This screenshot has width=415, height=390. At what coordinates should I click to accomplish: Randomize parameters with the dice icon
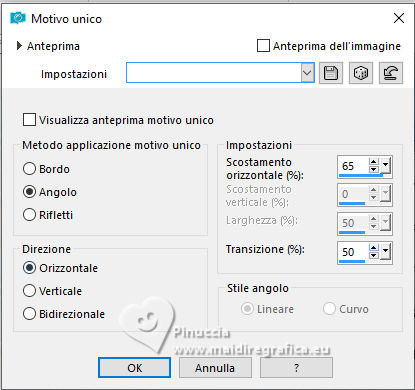click(x=361, y=73)
